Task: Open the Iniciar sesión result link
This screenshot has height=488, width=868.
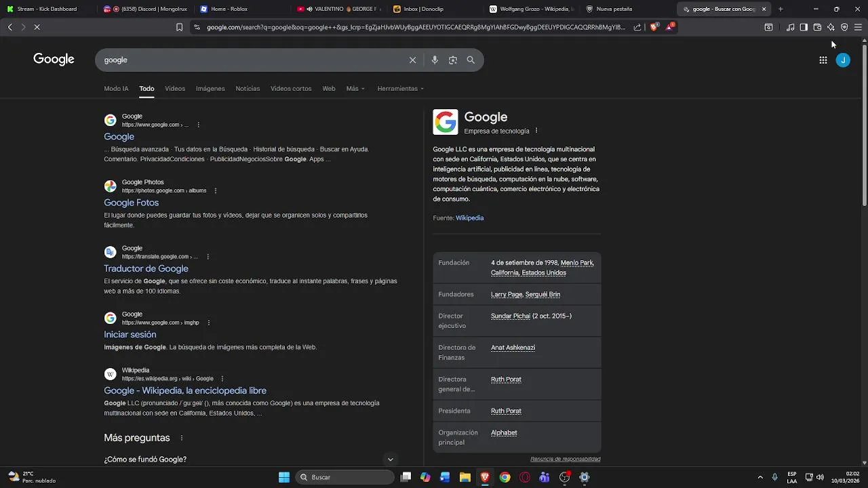Action: (x=130, y=334)
